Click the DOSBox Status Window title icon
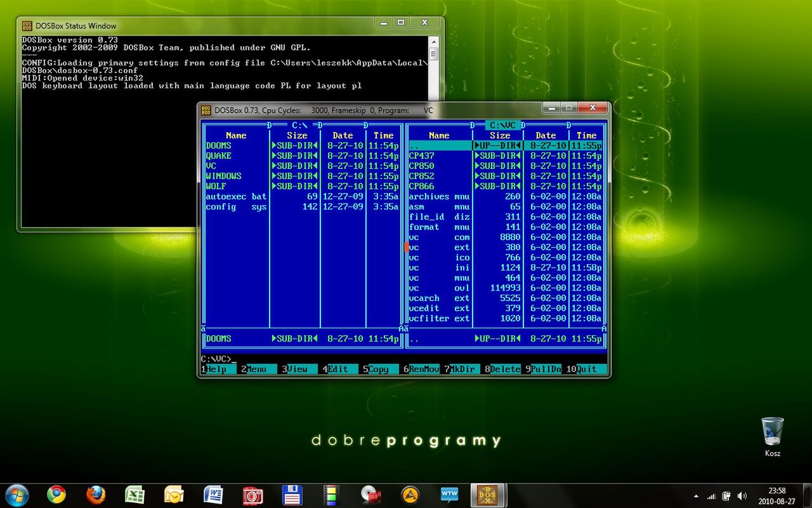The image size is (812, 508). (x=27, y=26)
